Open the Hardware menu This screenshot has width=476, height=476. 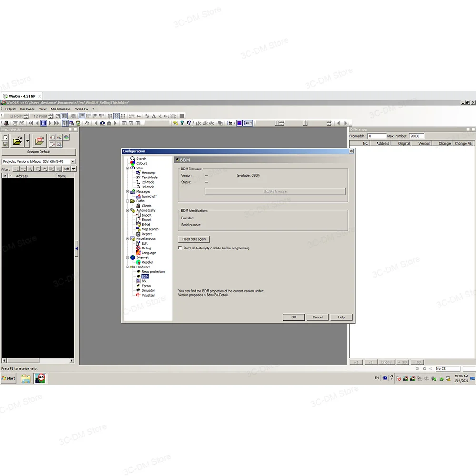(x=27, y=109)
